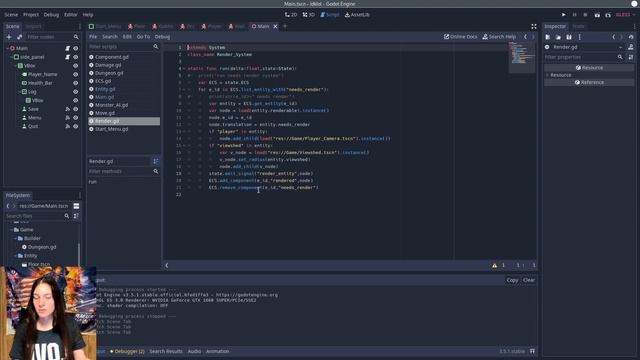Copy the output log text

(x=512, y=280)
